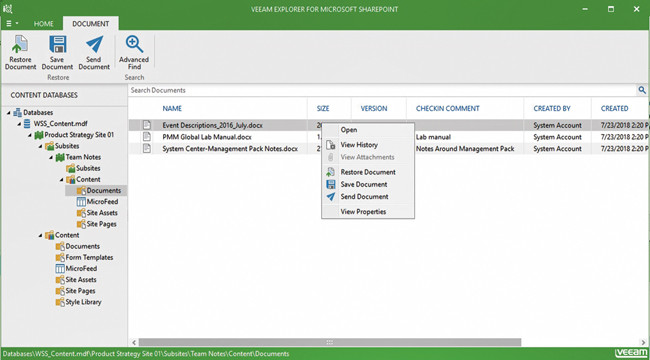Click the WSS_Content.mdf database icon
This screenshot has height=360, width=650.
(27, 124)
